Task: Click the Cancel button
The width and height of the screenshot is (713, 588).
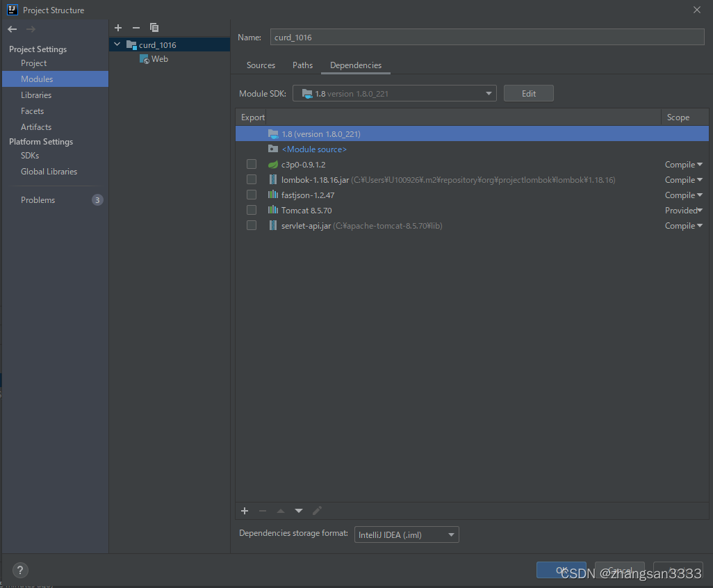Action: [619, 570]
